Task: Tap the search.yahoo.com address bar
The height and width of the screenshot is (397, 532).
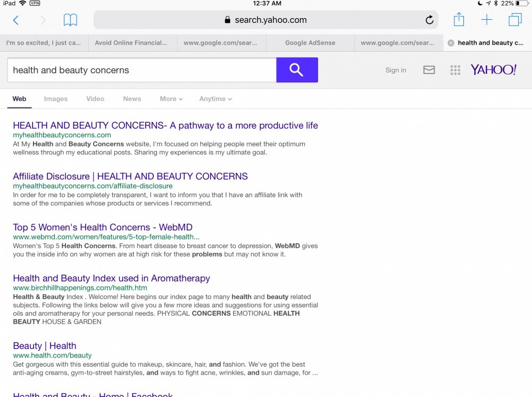Action: click(266, 20)
